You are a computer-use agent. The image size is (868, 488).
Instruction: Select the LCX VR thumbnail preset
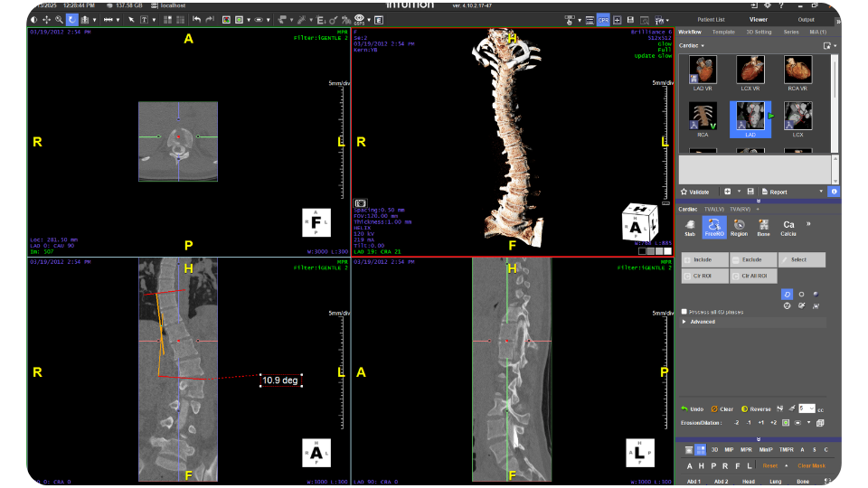[750, 70]
